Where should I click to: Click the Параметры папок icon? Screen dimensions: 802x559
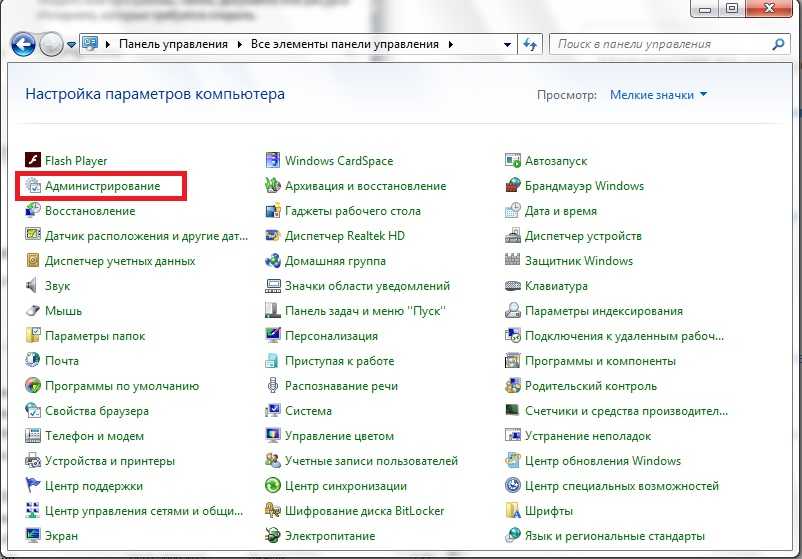[33, 336]
